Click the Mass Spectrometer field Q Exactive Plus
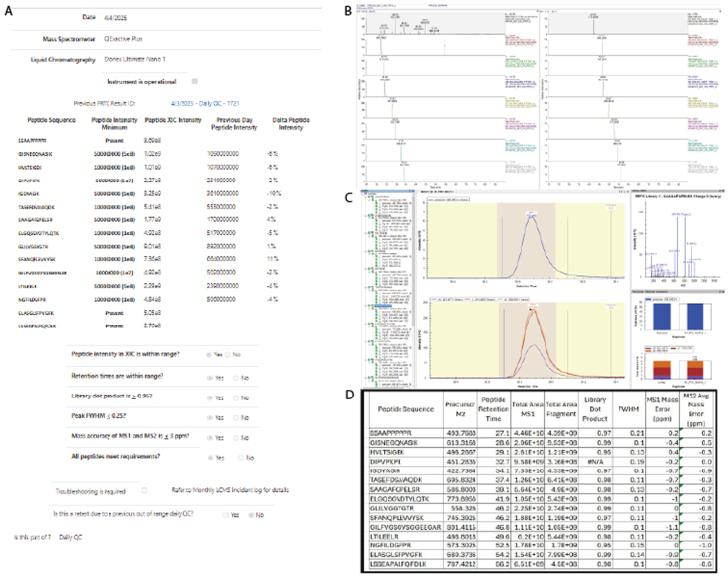The image size is (728, 578). click(123, 39)
